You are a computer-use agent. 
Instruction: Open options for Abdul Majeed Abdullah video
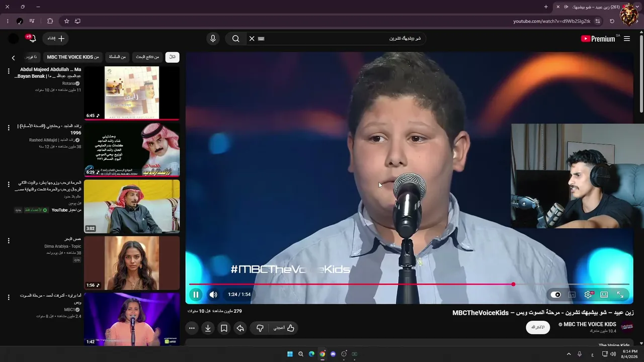9,71
